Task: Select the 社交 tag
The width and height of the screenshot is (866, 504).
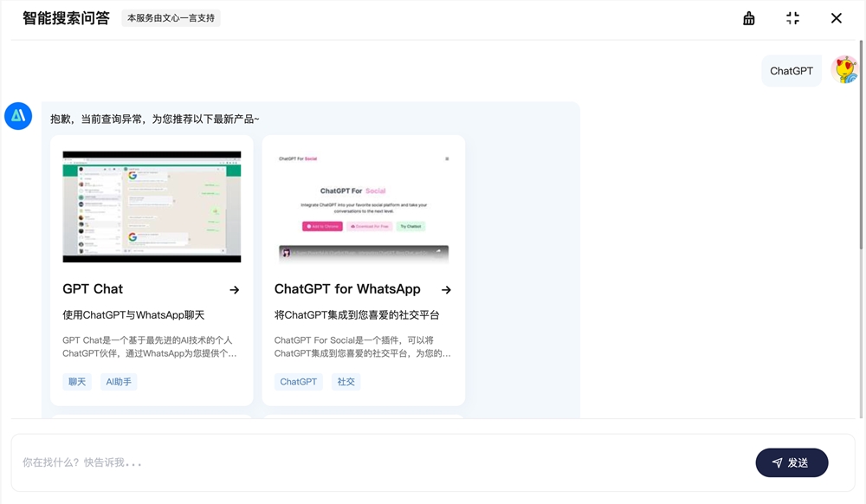Action: (x=346, y=381)
